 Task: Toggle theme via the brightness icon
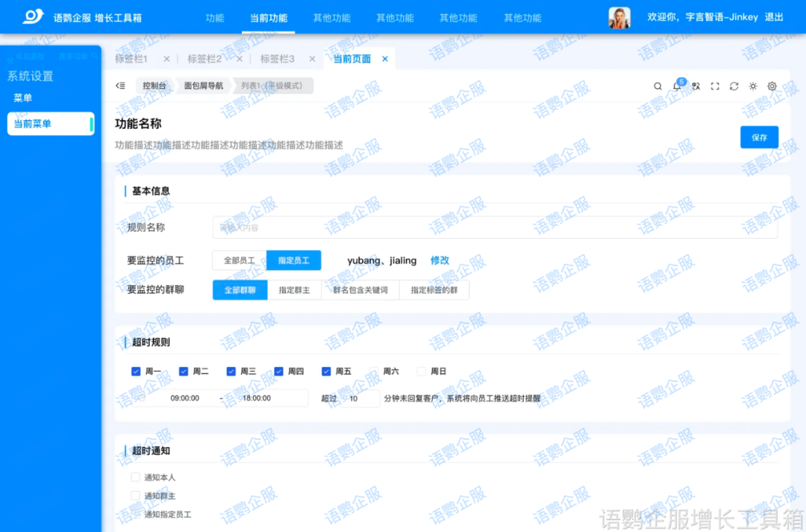coord(753,86)
